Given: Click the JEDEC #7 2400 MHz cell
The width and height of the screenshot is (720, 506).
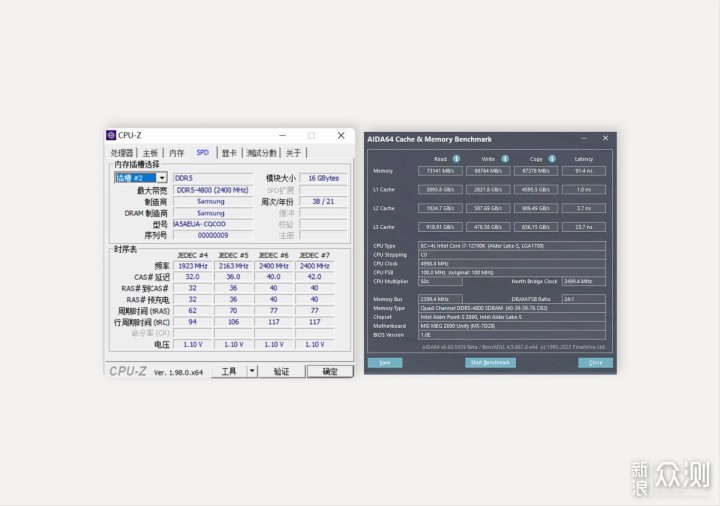Looking at the screenshot, I should pos(315,266).
